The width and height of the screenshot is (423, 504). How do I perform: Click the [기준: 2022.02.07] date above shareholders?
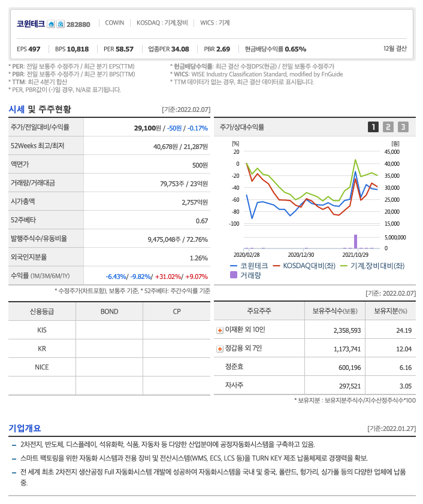[x=391, y=293]
